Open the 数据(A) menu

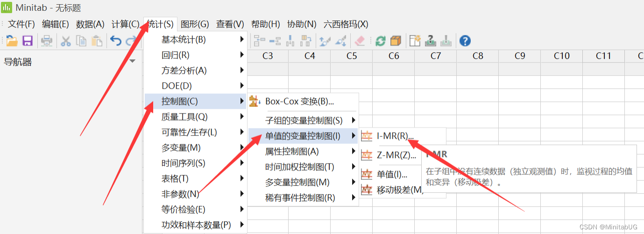(90, 24)
